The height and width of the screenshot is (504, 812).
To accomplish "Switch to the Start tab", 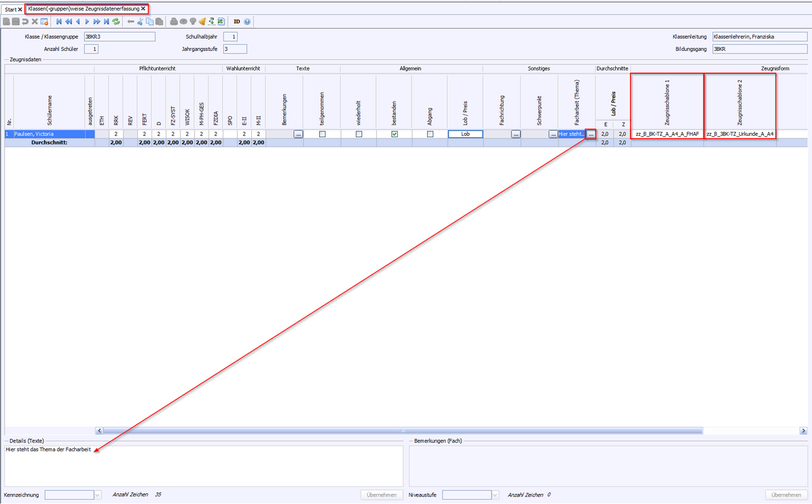I will pos(10,9).
